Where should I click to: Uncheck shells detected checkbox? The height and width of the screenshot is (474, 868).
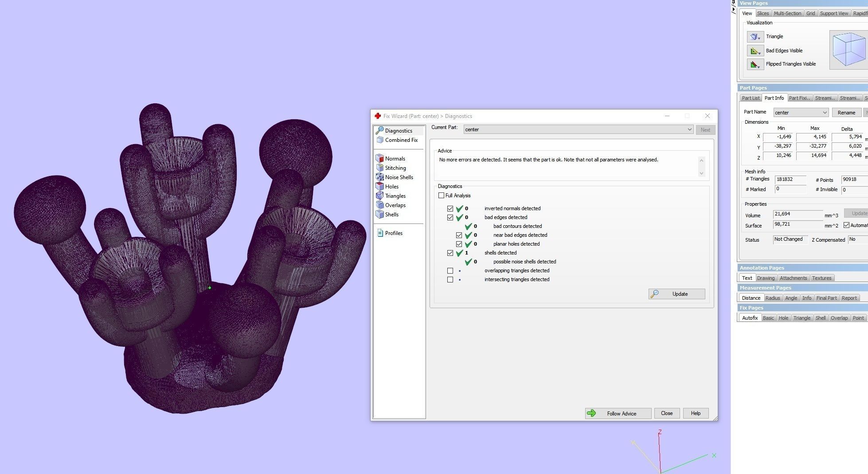[x=450, y=253]
